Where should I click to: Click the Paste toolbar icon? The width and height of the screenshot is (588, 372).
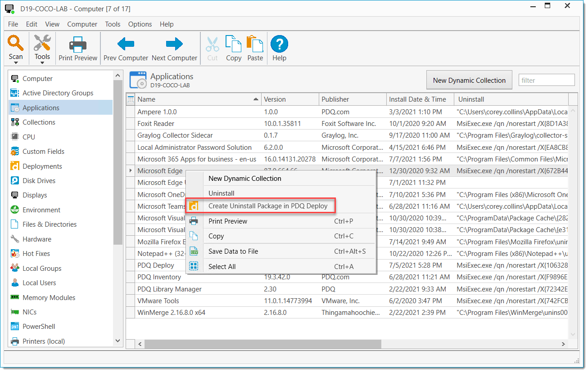click(x=254, y=45)
